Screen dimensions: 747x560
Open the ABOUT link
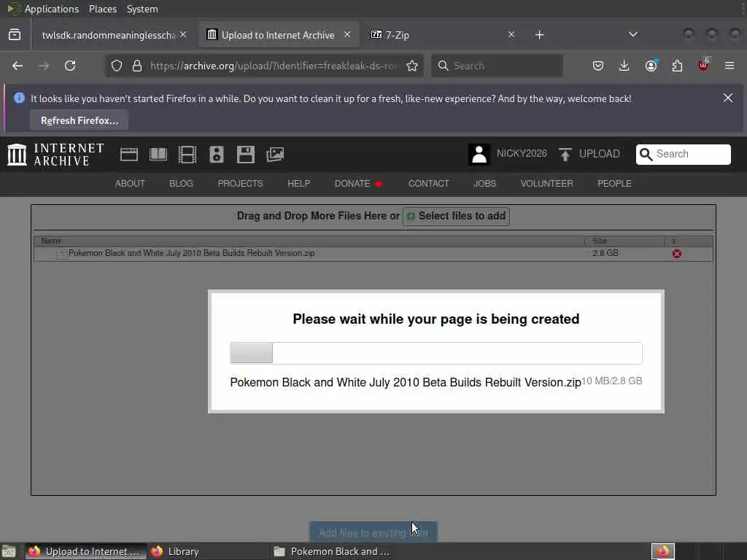click(130, 184)
